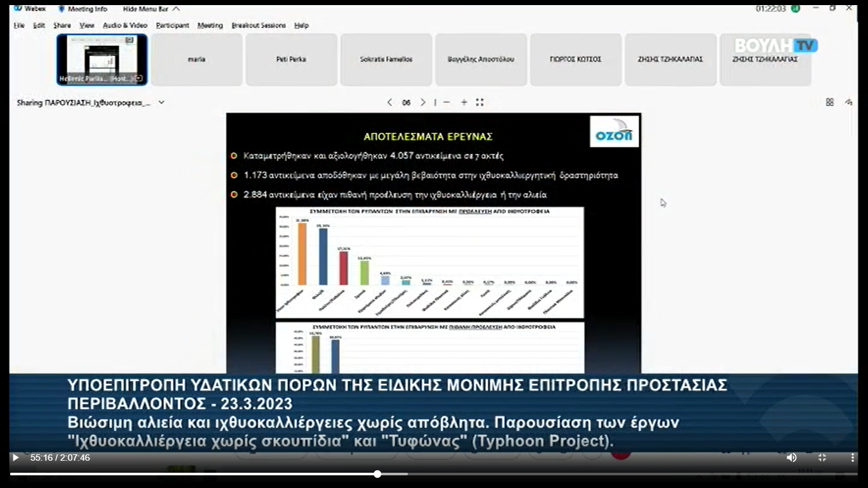Open the Meeting menu
Image resolution: width=868 pixels, height=488 pixels.
point(210,25)
